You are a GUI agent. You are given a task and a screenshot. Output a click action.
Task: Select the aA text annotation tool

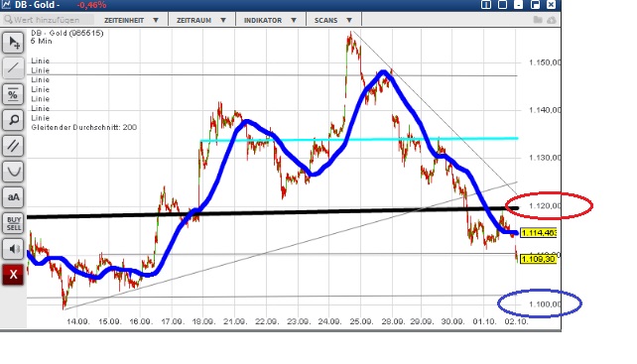pos(14,197)
